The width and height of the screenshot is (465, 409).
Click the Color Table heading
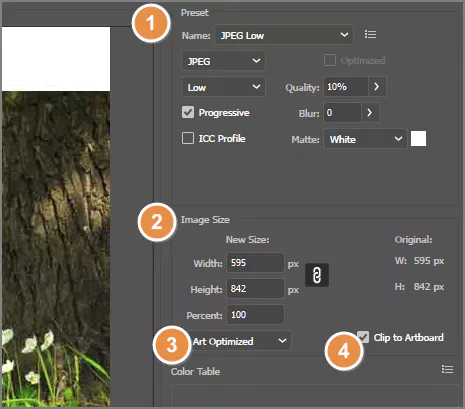(x=195, y=371)
